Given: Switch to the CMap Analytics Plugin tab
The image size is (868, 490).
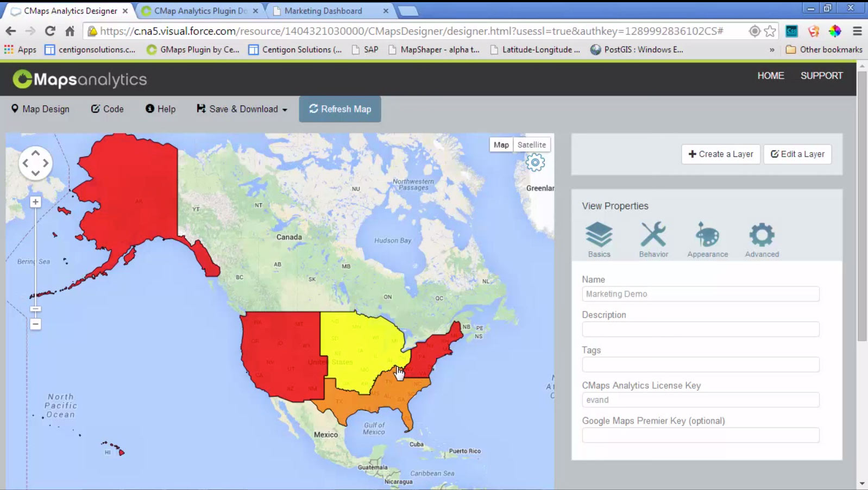Looking at the screenshot, I should 200,11.
